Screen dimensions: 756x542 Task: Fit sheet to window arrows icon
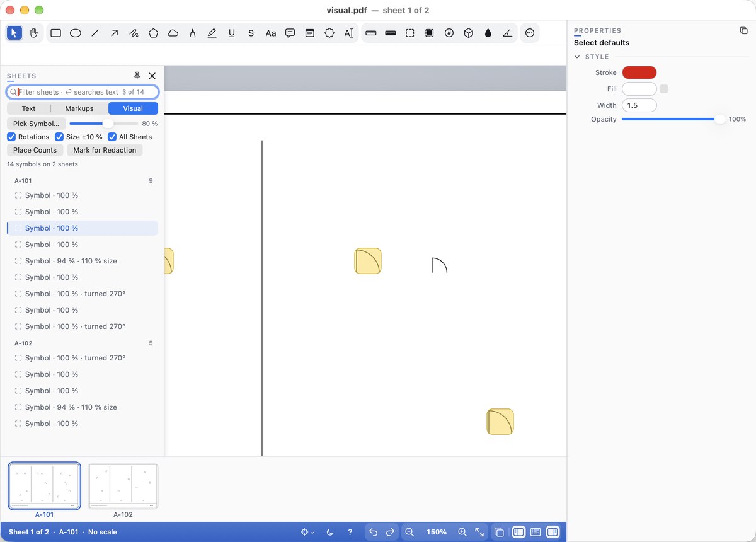479,532
